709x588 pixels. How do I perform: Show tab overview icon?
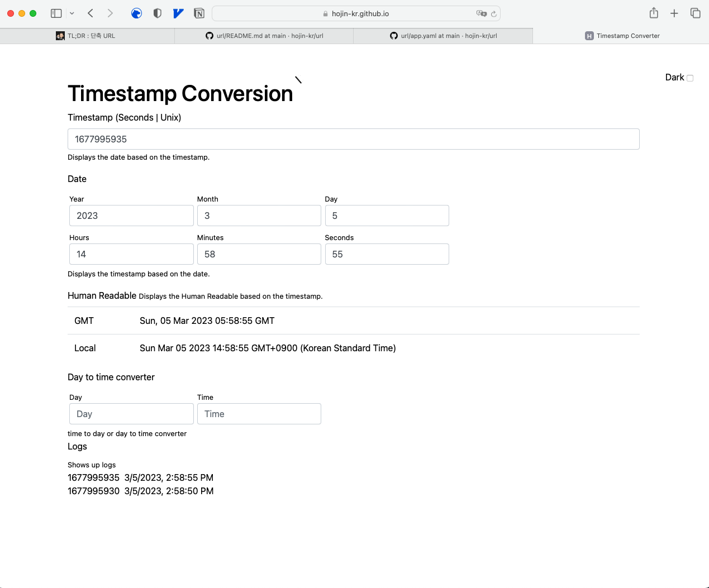tap(696, 13)
